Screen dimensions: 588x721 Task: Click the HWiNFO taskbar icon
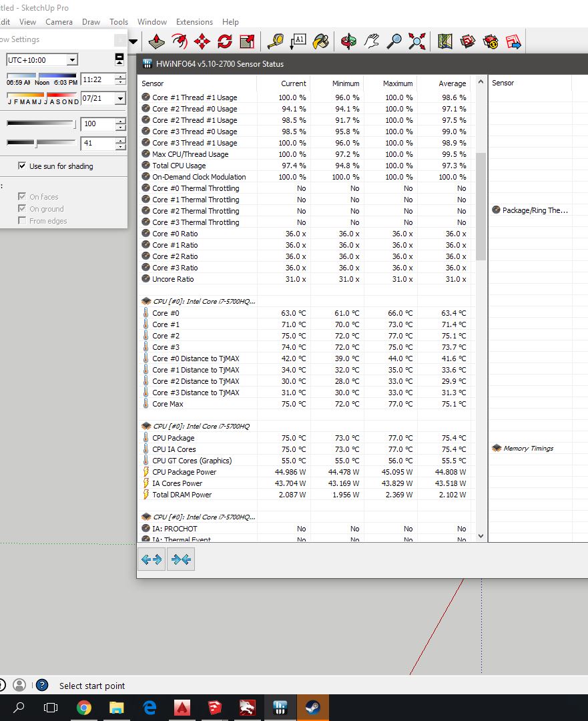[x=280, y=707]
